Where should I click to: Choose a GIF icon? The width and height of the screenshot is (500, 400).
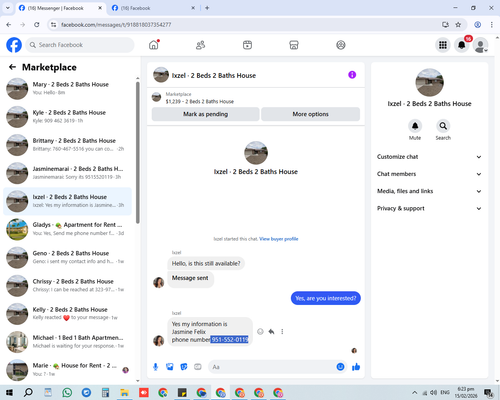click(198, 367)
